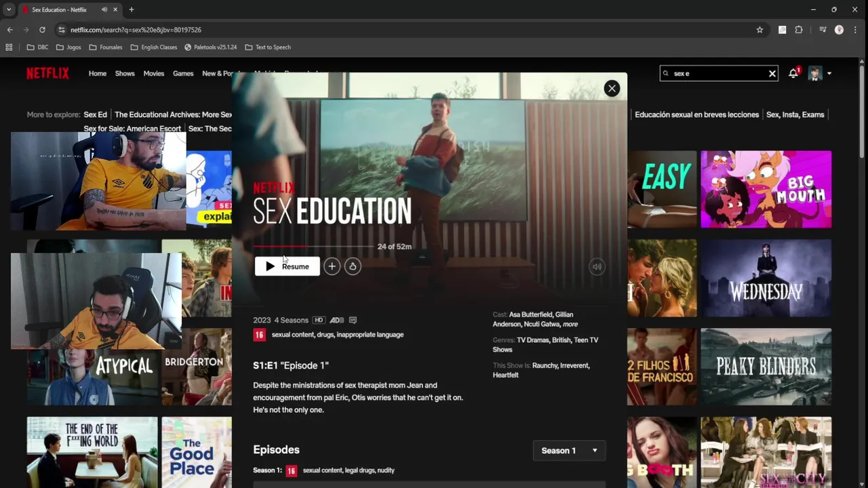Mute the Sex Education browser tab
The image size is (868, 488).
(x=104, y=9)
